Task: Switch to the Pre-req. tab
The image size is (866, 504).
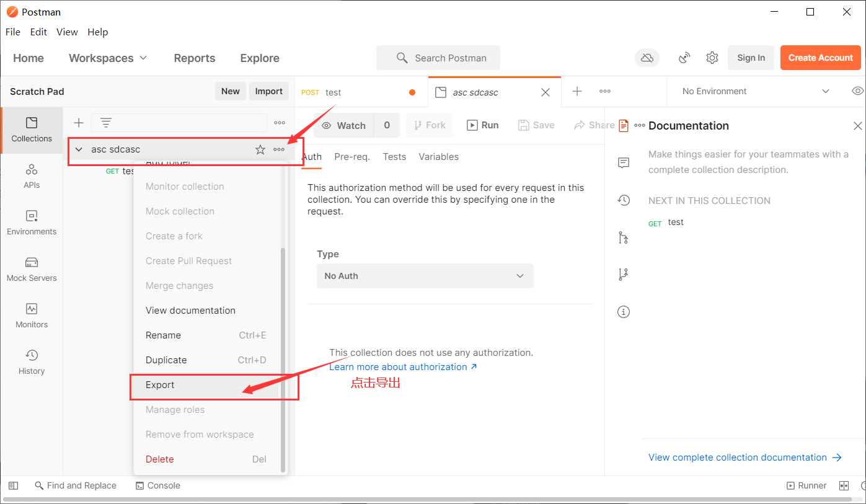Action: click(352, 157)
